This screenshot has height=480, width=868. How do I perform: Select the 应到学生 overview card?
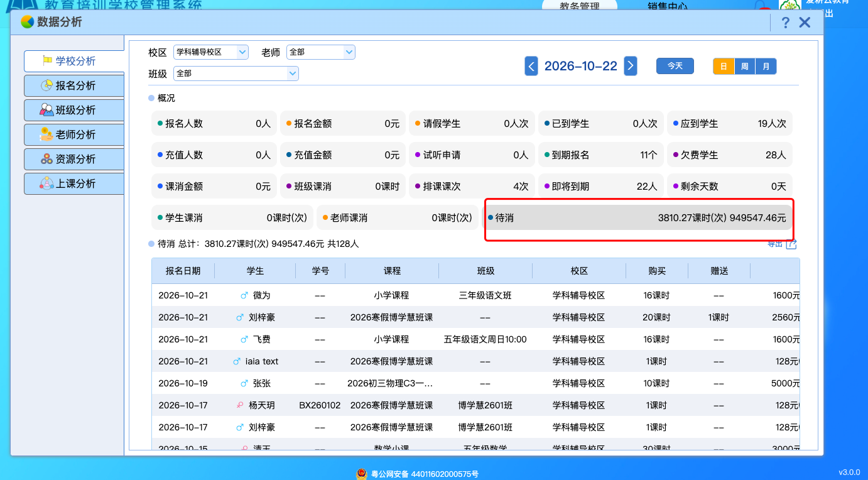point(730,123)
